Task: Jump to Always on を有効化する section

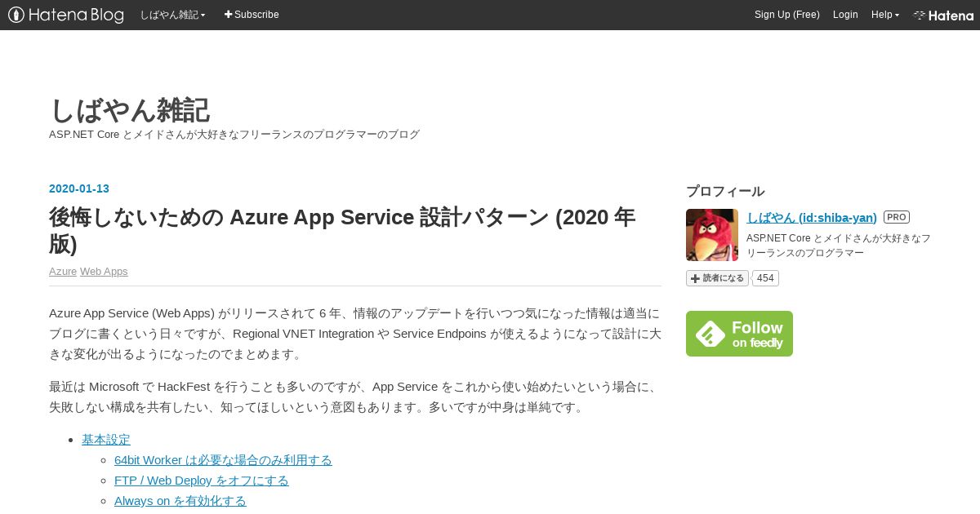Action: [180, 500]
